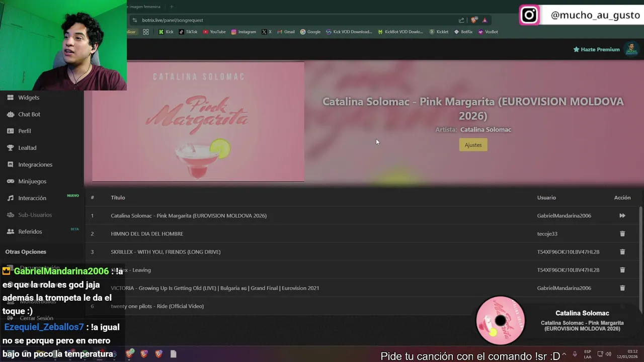Click Cerrar Sesión in sidebar
The height and width of the screenshot is (362, 644).
[36, 318]
